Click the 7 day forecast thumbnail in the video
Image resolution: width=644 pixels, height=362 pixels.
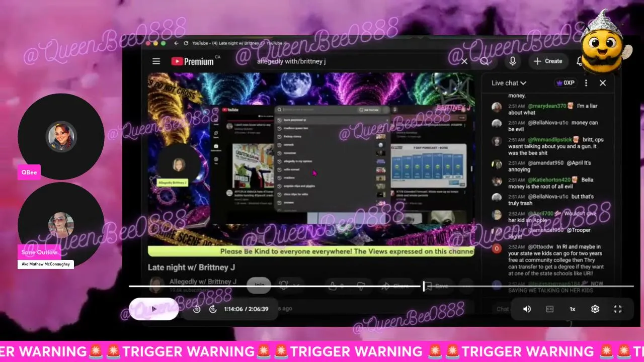click(428, 166)
